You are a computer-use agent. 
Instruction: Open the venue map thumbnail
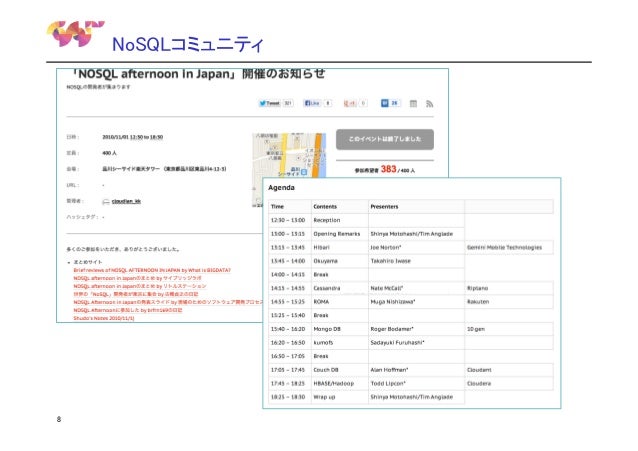click(289, 155)
